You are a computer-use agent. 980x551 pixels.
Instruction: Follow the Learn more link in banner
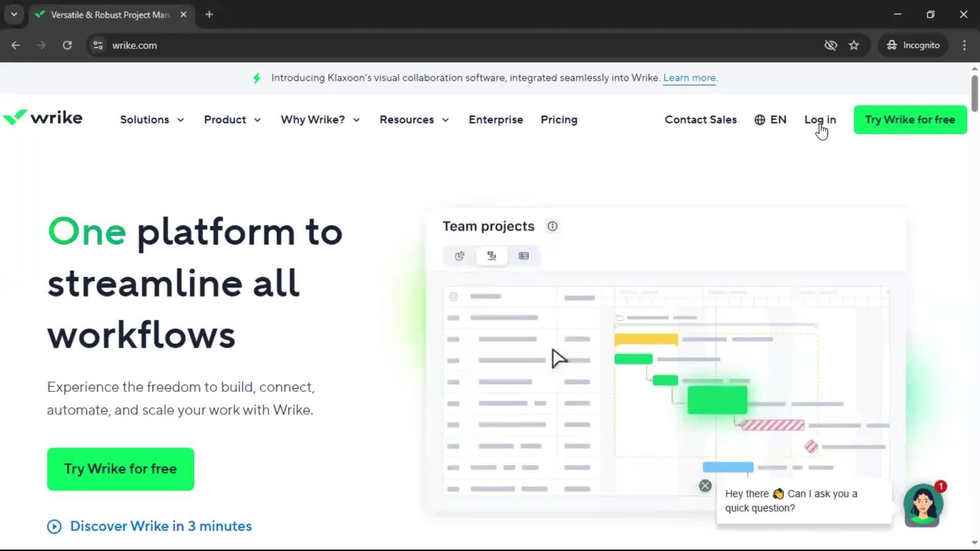pos(690,78)
